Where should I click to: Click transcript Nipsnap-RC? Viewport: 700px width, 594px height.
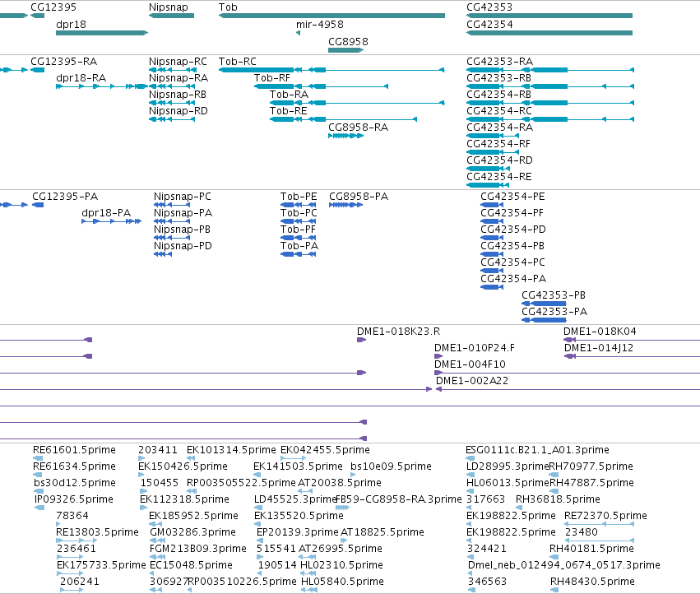coord(172,70)
